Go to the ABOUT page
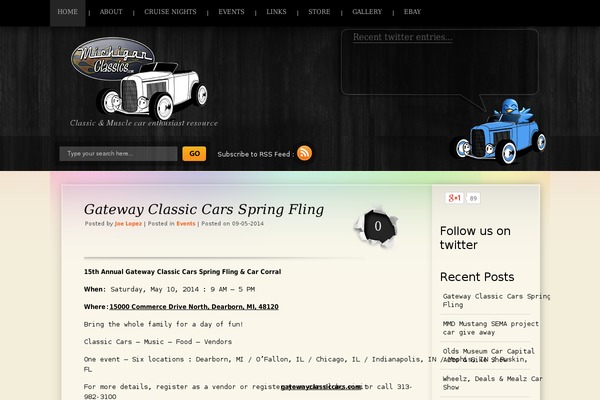 point(111,12)
